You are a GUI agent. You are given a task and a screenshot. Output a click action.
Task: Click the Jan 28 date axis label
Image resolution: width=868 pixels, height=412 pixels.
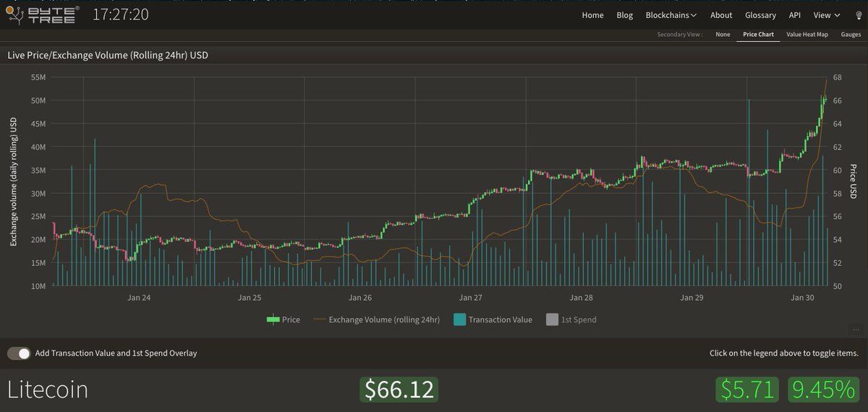coord(582,297)
